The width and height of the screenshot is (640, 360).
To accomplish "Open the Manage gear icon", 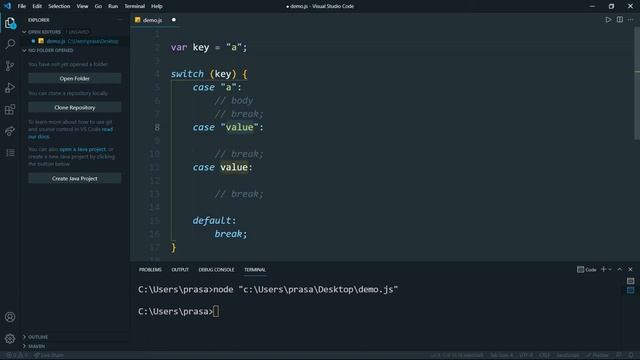I will (x=10, y=338).
